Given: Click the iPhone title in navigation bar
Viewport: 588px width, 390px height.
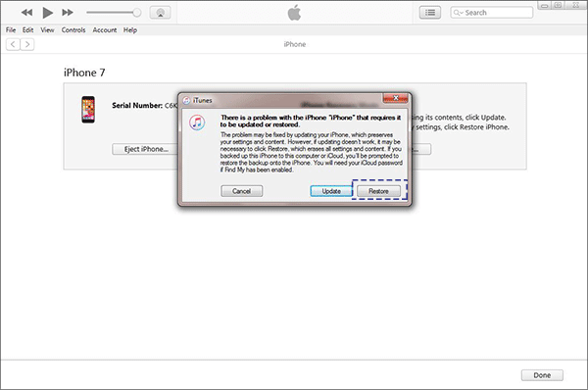Looking at the screenshot, I should [x=295, y=44].
